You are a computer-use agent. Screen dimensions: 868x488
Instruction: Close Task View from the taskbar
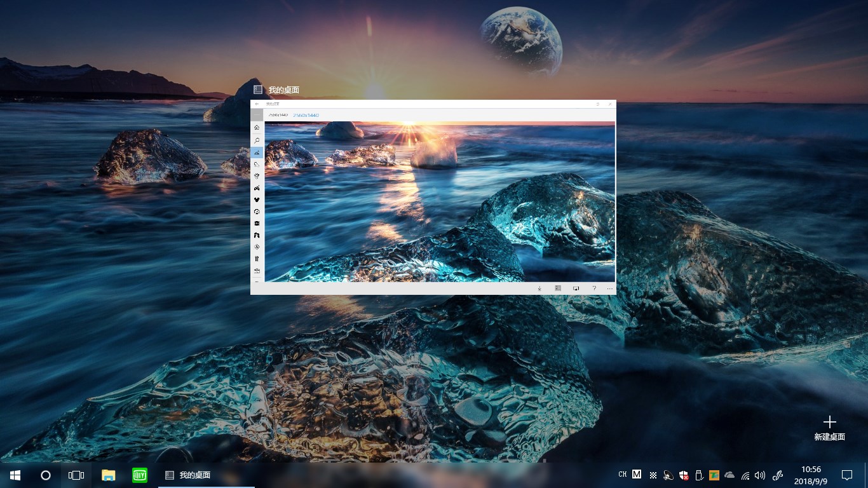76,475
